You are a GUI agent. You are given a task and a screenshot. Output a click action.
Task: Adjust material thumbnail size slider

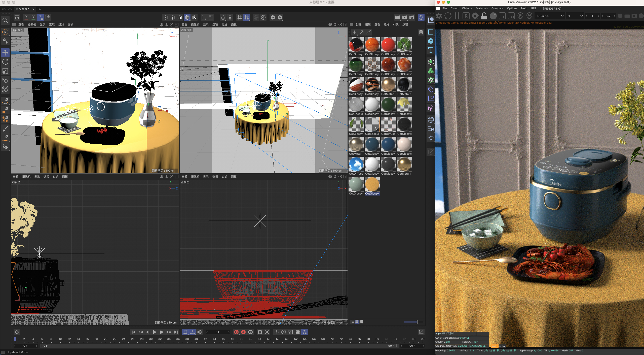(417, 322)
